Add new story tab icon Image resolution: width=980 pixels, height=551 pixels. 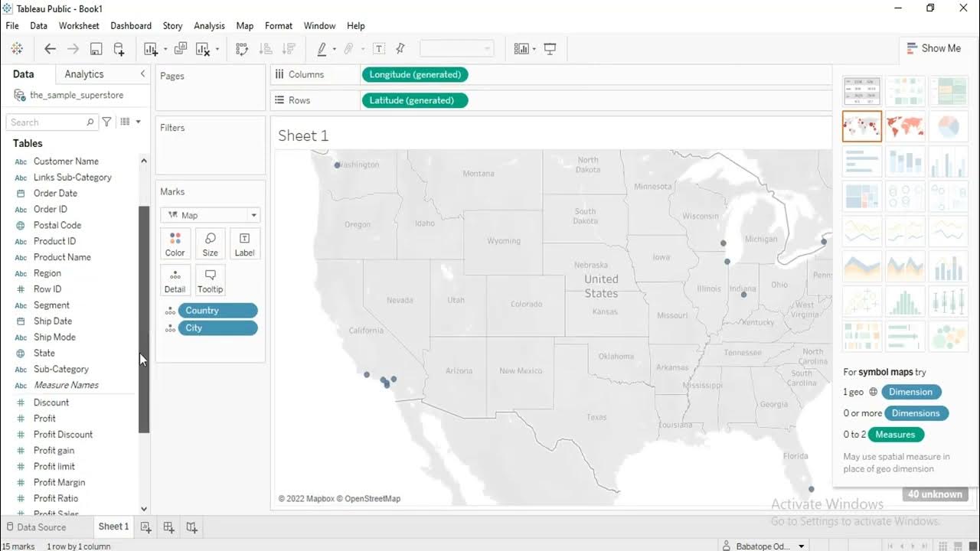(x=191, y=527)
